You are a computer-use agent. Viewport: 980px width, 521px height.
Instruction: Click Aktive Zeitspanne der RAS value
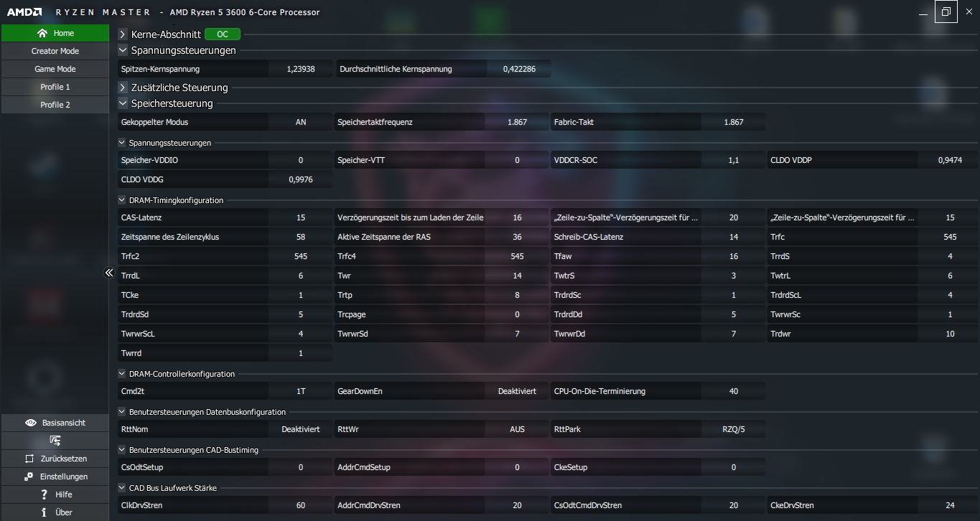[x=517, y=237]
